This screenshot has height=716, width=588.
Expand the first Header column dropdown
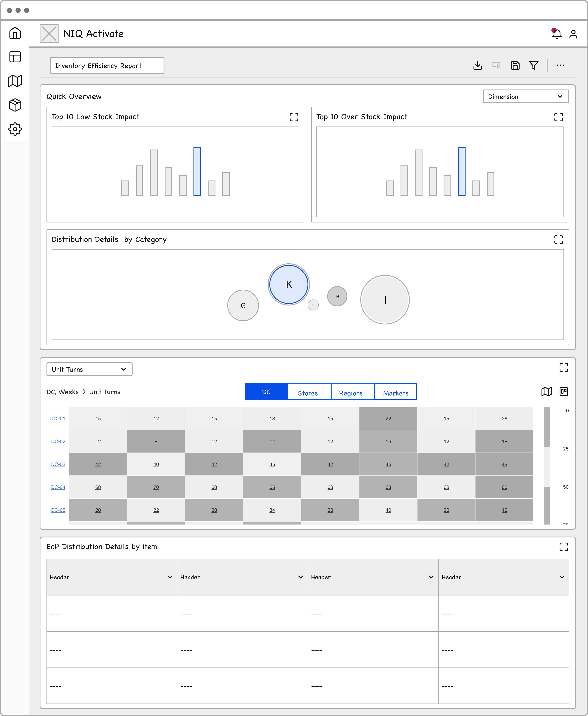[x=170, y=577]
